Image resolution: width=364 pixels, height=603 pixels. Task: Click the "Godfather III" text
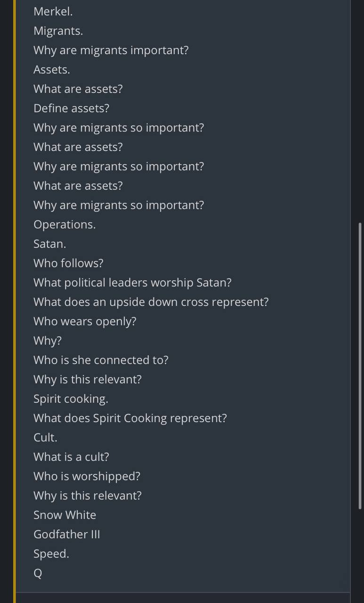point(66,534)
